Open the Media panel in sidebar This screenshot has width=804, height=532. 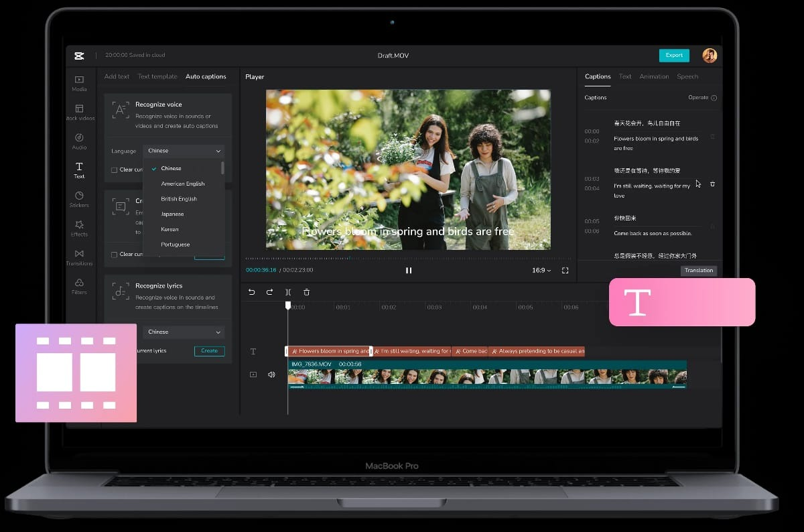79,83
